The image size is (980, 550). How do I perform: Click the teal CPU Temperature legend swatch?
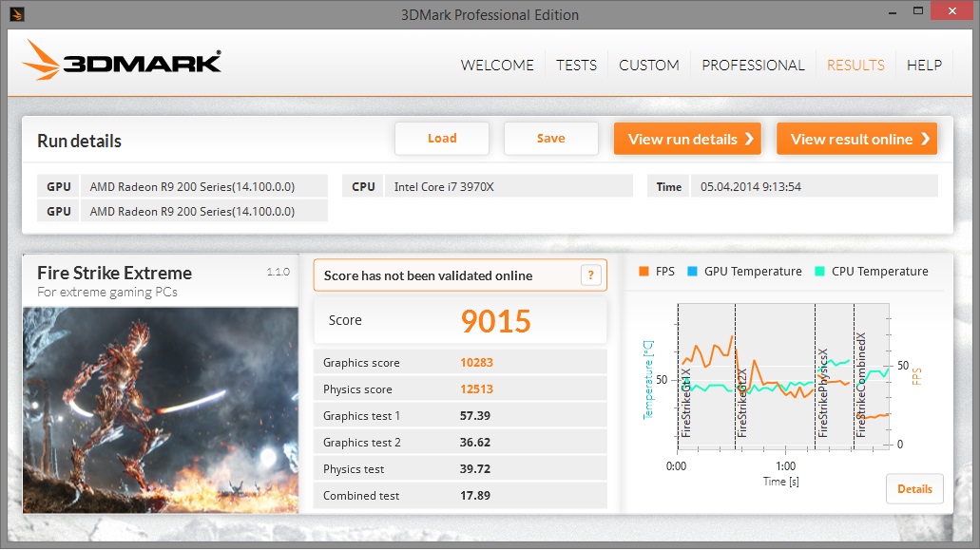[820, 271]
